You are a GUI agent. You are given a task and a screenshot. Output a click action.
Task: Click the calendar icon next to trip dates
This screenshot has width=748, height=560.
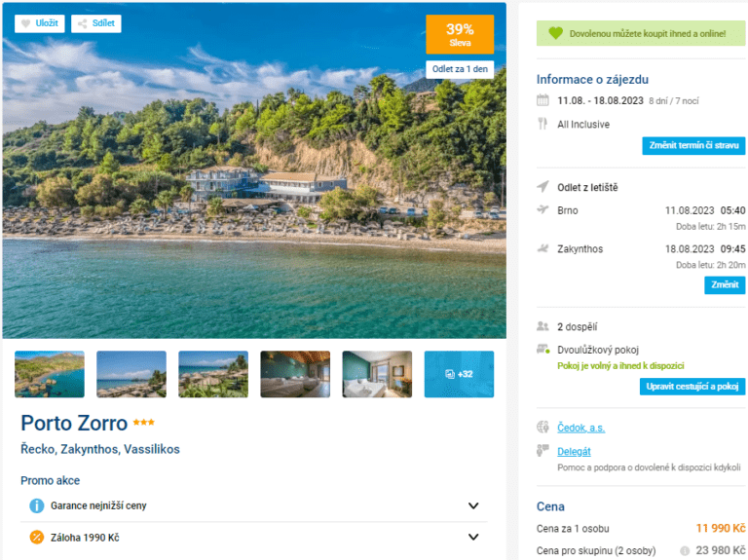coord(542,100)
